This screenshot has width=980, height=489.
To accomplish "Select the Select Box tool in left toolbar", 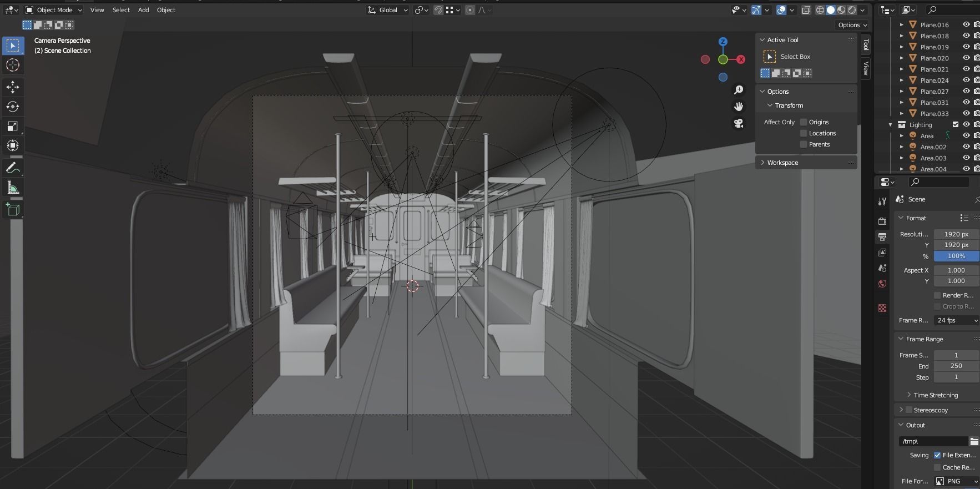I will (x=13, y=46).
